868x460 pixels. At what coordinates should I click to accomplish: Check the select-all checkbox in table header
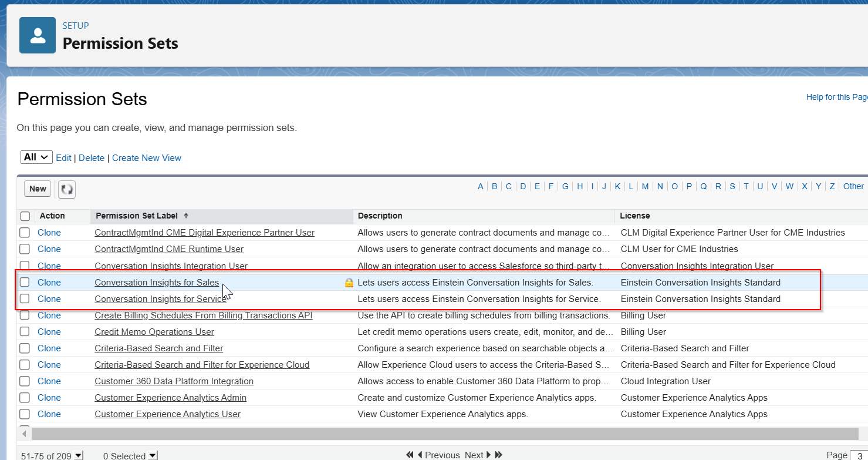25,216
